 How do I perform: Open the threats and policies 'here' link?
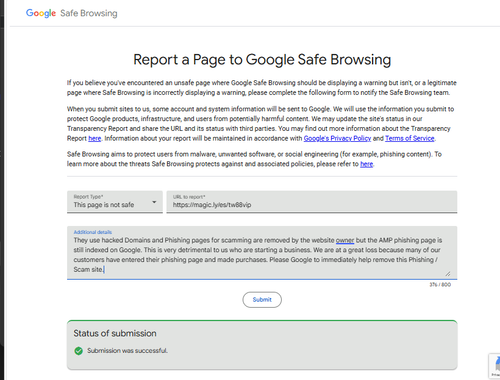(x=366, y=164)
